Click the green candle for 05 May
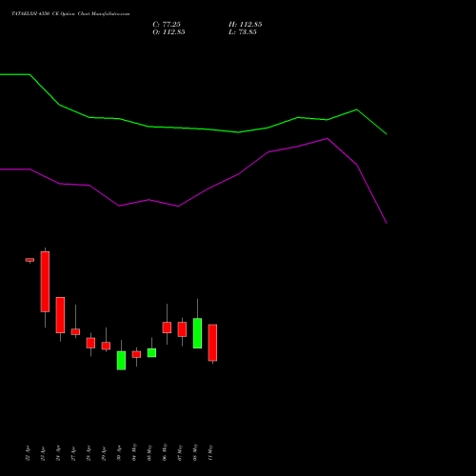This screenshot has width=476, height=476. tap(151, 353)
